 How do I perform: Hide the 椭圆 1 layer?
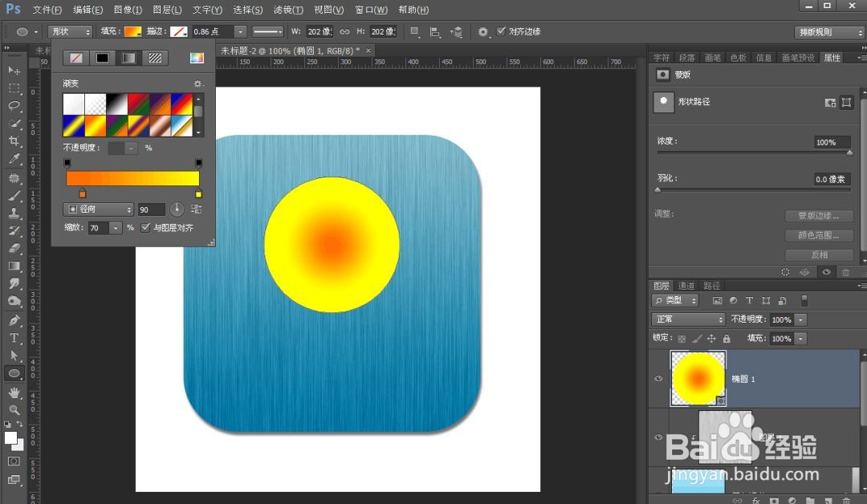(658, 379)
